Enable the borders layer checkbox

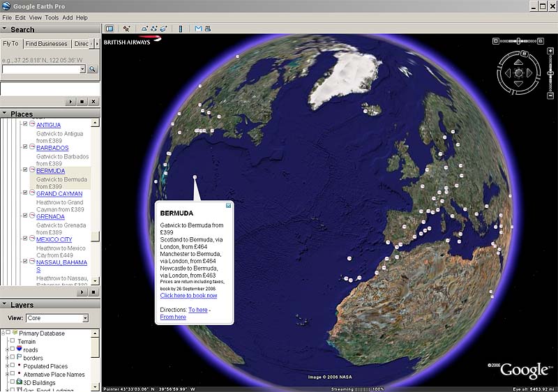point(13,357)
